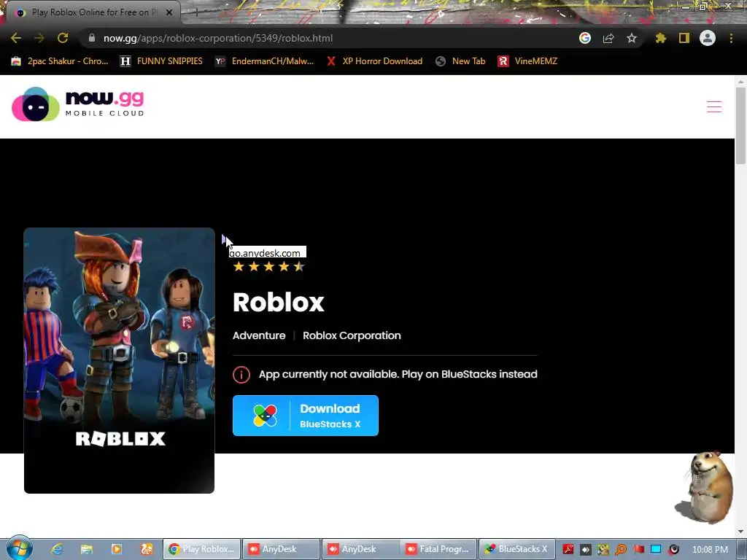747x560 pixels.
Task: Click the AnyDesk tray icon
Action: [x=586, y=550]
